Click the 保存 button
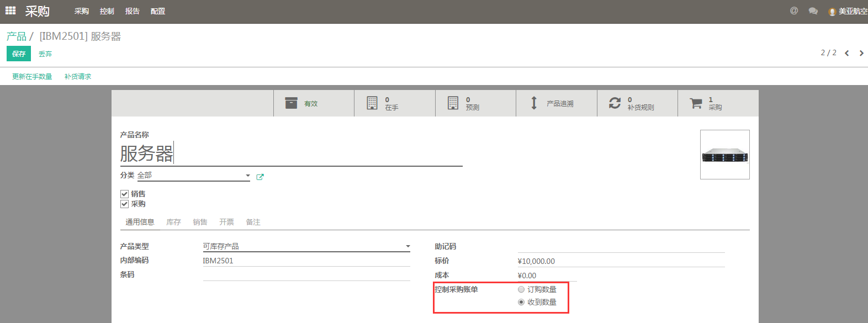 tap(19, 54)
